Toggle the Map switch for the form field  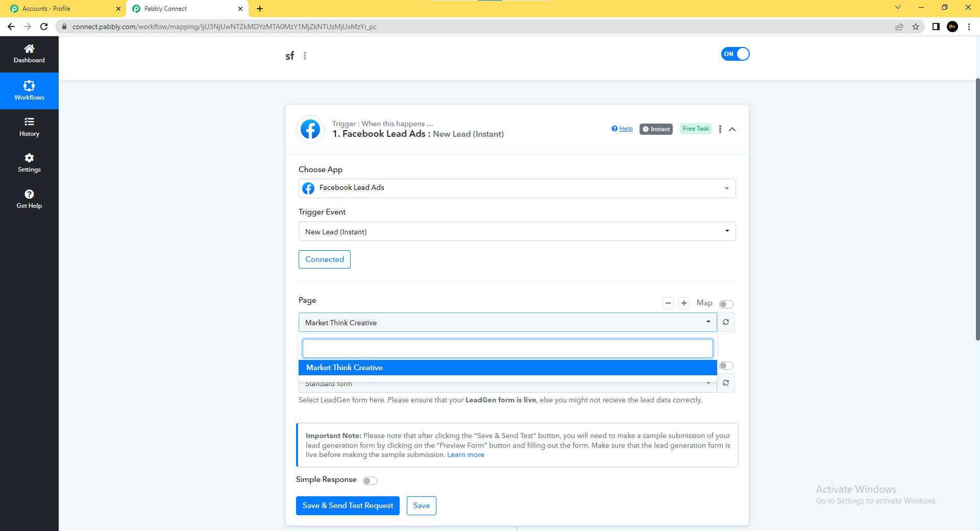coord(726,366)
